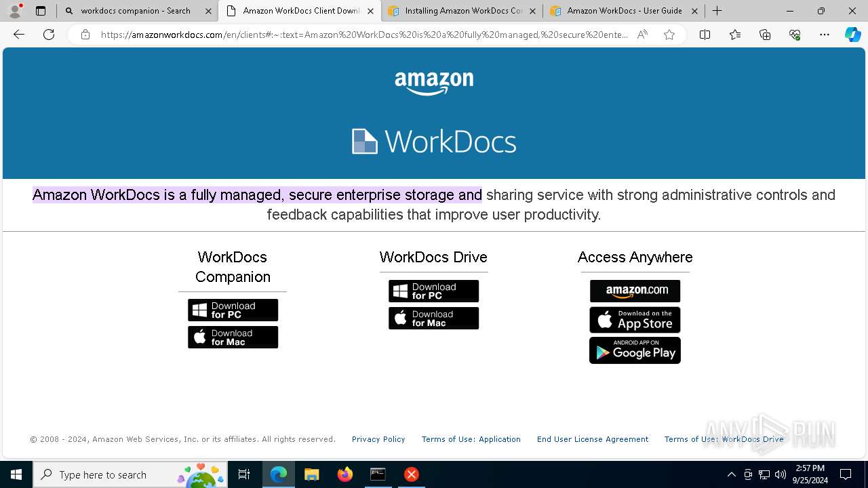Go back to the previous page
Screen dimensions: 868x488
point(19,35)
